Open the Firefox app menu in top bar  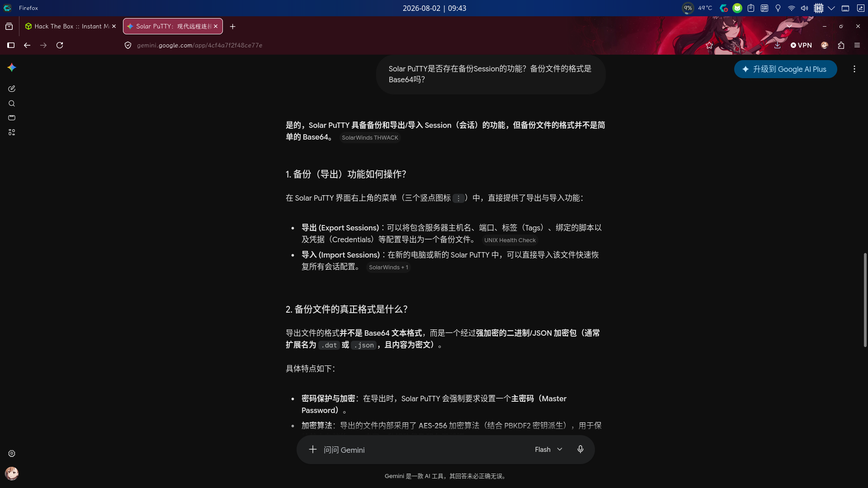pyautogui.click(x=28, y=8)
